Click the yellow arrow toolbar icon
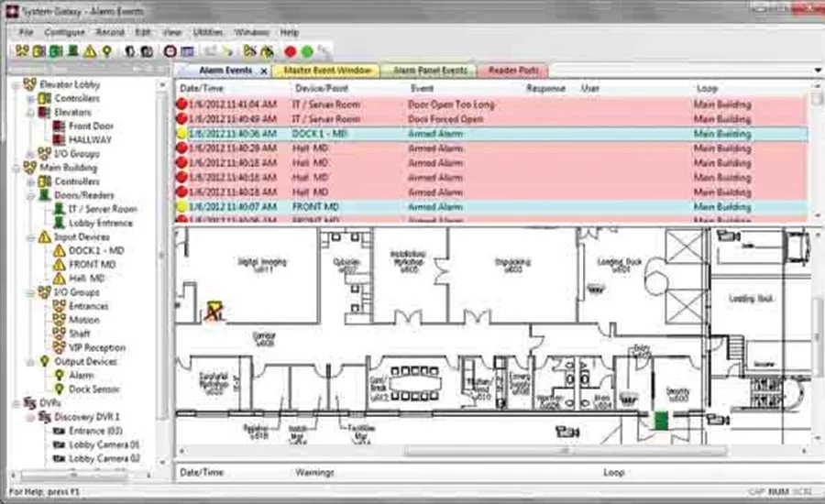This screenshot has width=825, height=504. 227,51
